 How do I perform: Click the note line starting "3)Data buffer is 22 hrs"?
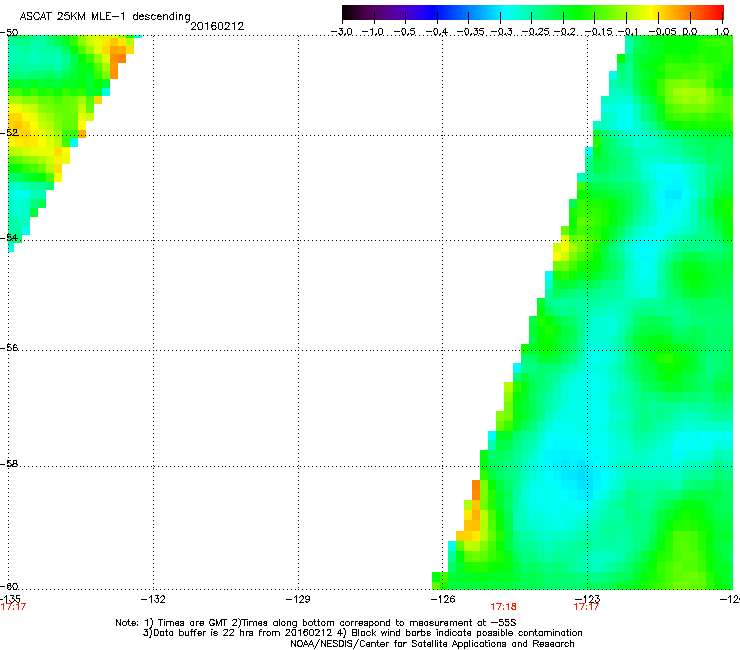click(x=362, y=633)
